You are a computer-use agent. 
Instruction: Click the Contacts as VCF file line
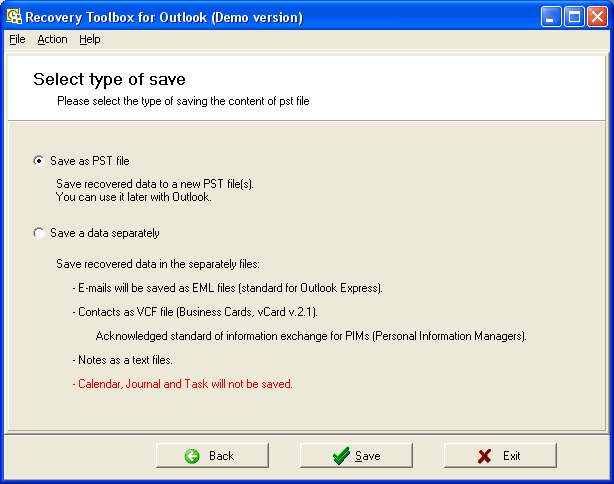[x=195, y=312]
